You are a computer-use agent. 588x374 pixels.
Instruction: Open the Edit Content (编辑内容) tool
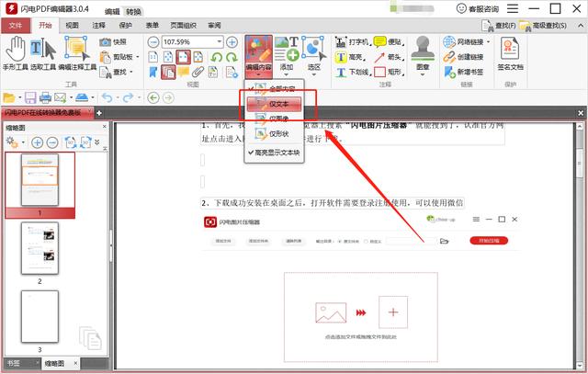(x=257, y=53)
